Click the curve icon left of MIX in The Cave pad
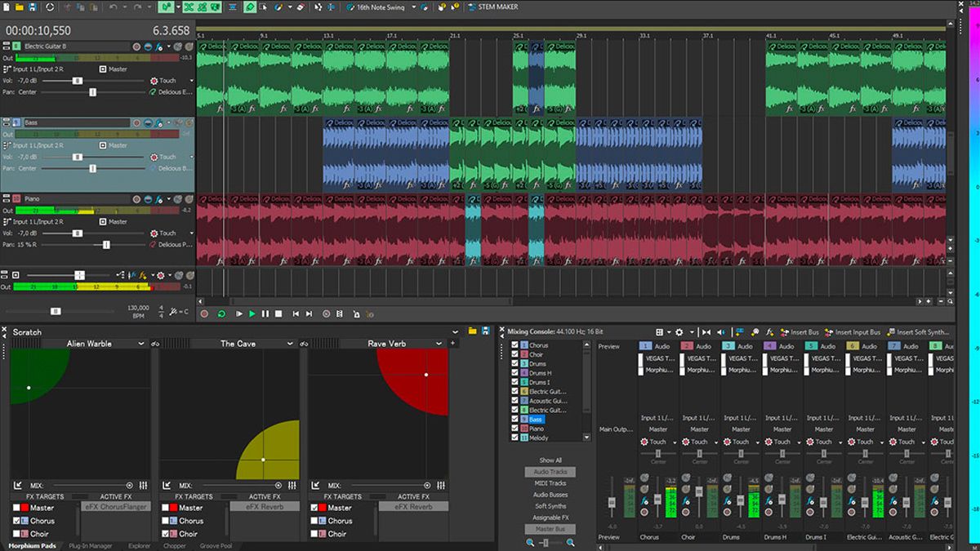This screenshot has width=980, height=551. pos(167,485)
